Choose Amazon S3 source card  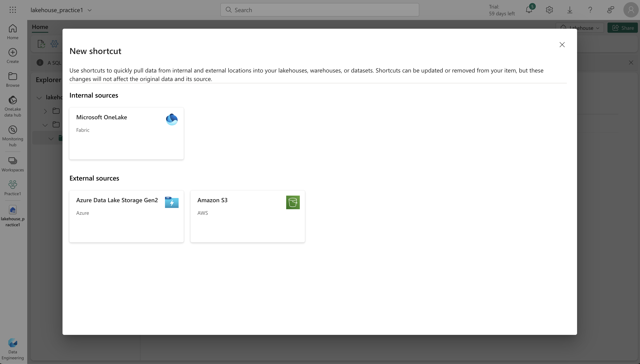(247, 216)
